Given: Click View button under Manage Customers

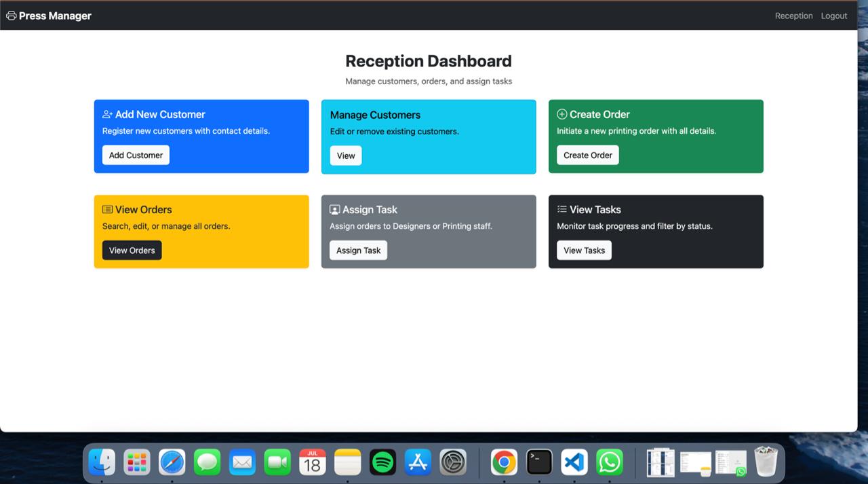Looking at the screenshot, I should pyautogui.click(x=346, y=155).
